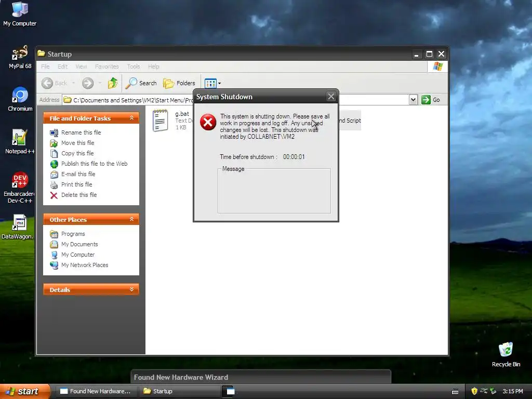This screenshot has height=399, width=532.
Task: Select the g.bat file icon
Action: [x=160, y=121]
